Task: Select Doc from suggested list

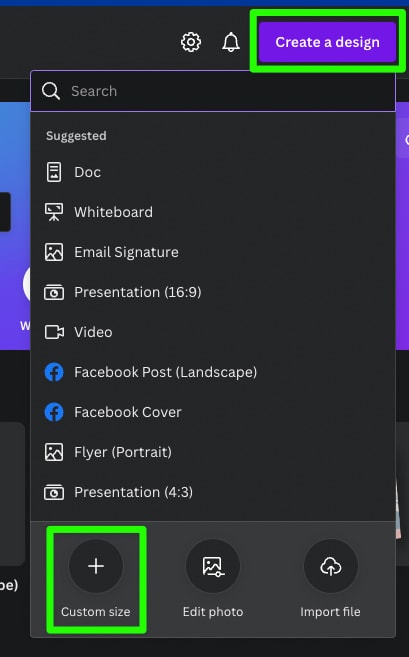Action: point(213,172)
